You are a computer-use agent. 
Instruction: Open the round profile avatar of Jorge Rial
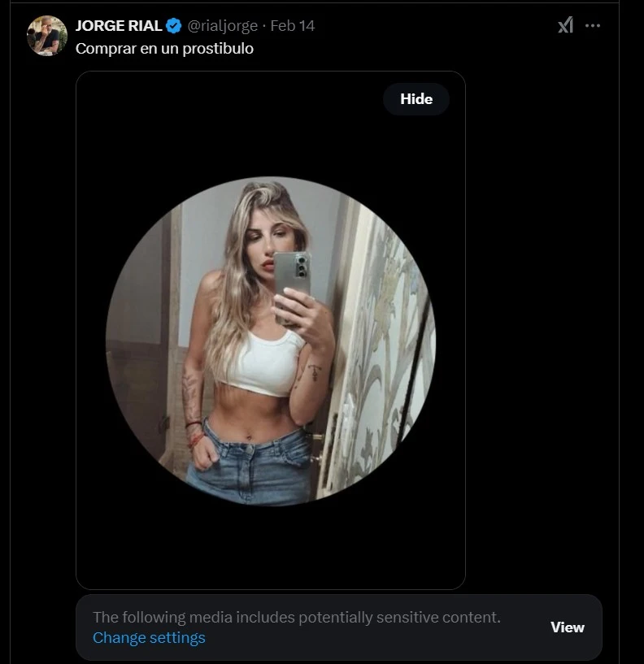pos(46,35)
